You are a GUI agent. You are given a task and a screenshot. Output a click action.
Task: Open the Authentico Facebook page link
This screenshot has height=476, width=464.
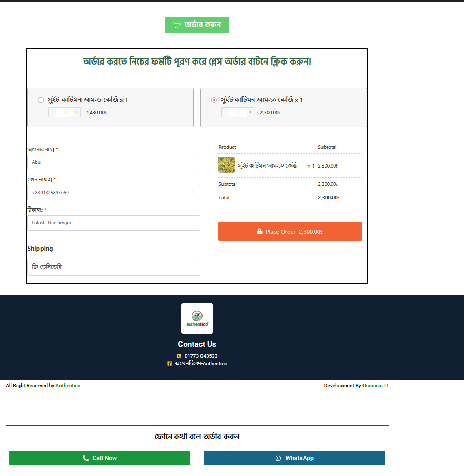click(x=200, y=364)
